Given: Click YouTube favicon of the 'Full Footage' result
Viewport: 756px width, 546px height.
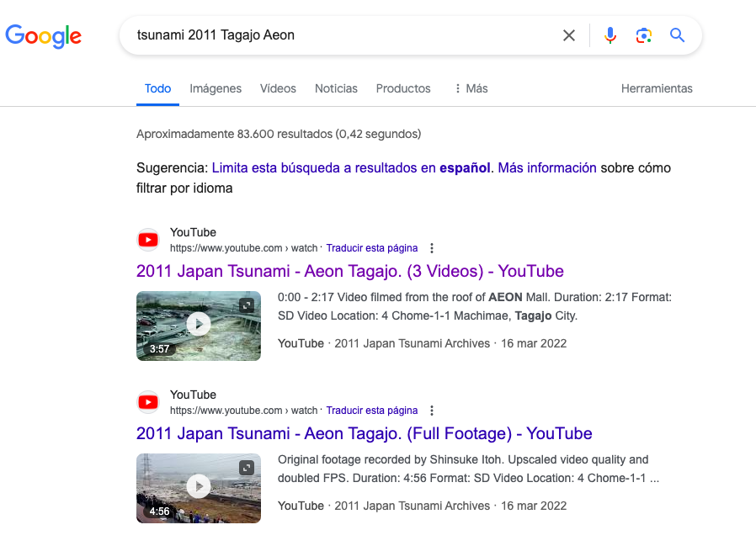Looking at the screenshot, I should pos(148,402).
